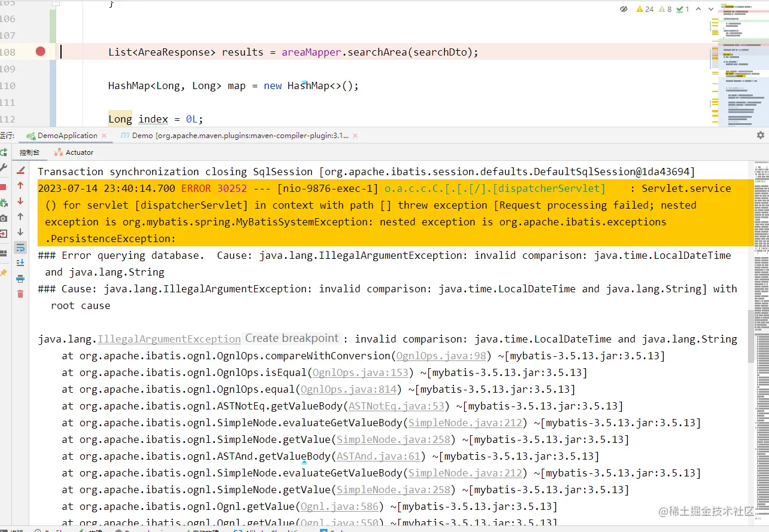769x532 pixels.
Task: Click the 'new' keyword on the HashMap line
Action: 273,85
